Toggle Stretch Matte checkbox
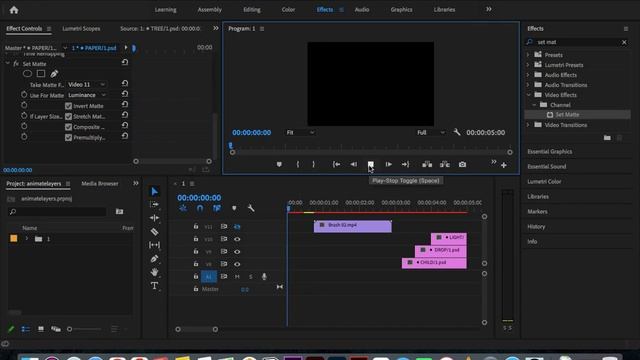Screen dimensions: 640x360 click(69, 117)
